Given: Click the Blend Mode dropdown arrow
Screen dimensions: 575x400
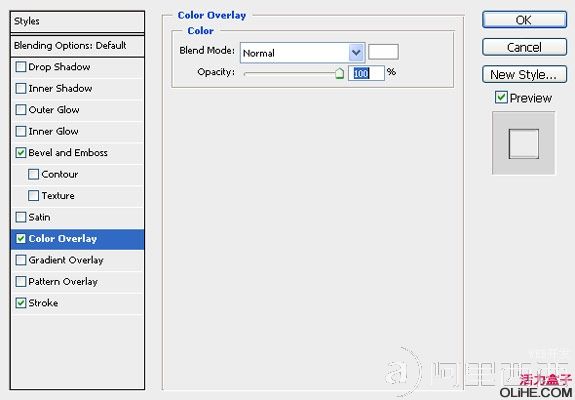Looking at the screenshot, I should 356,53.
